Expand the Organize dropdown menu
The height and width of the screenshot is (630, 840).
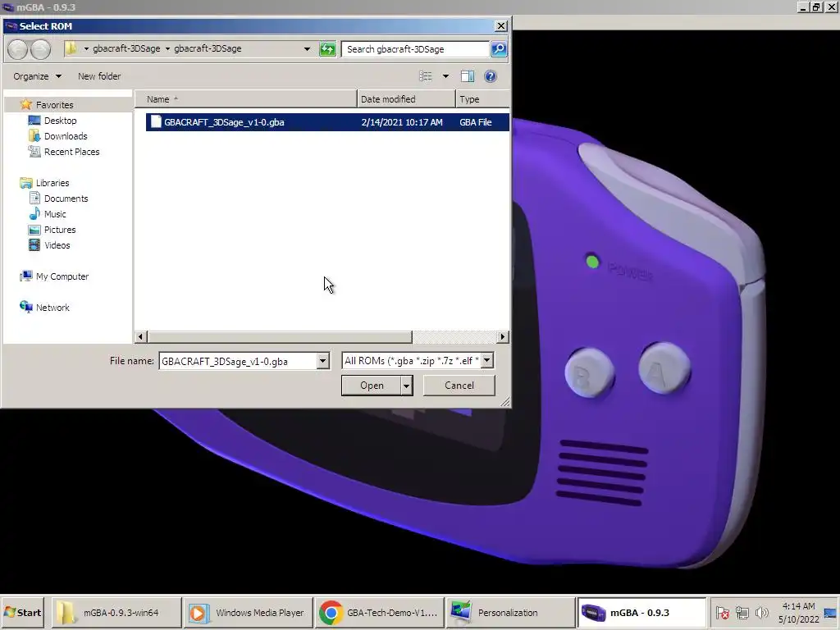pos(37,76)
